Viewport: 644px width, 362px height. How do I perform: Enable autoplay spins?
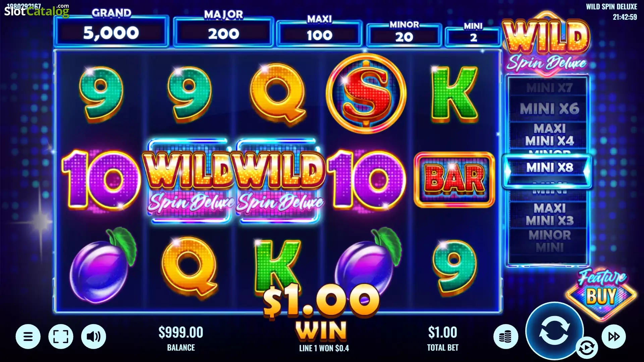coord(587,348)
